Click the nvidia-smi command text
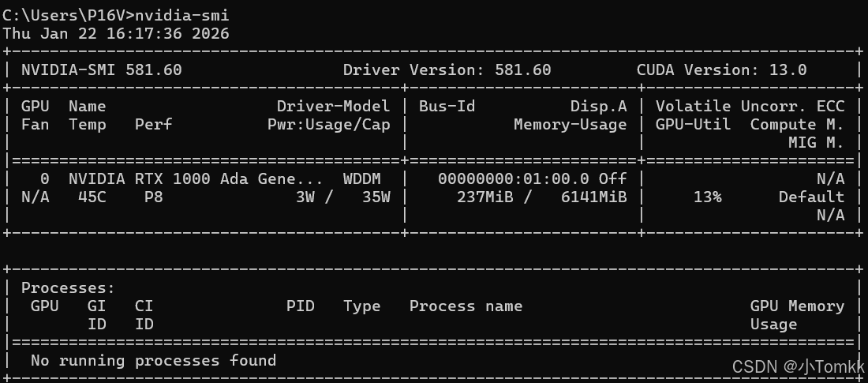The height and width of the screenshot is (383, 868). 182,15
